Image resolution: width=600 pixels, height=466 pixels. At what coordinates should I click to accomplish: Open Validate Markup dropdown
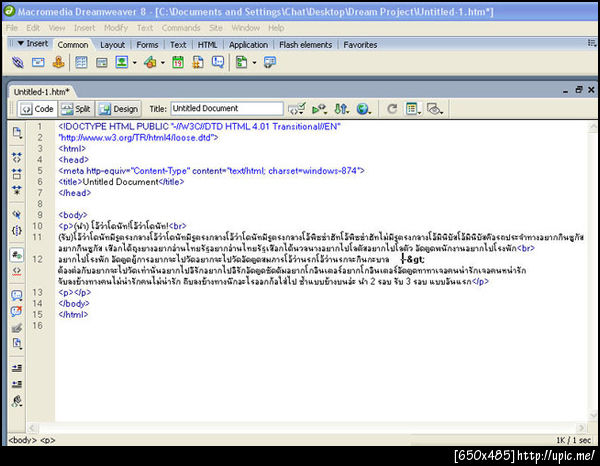(320, 109)
